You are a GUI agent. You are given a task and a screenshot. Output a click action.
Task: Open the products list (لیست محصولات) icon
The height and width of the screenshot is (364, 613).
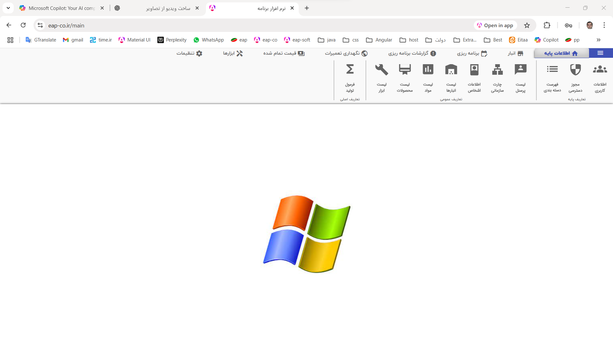(405, 70)
